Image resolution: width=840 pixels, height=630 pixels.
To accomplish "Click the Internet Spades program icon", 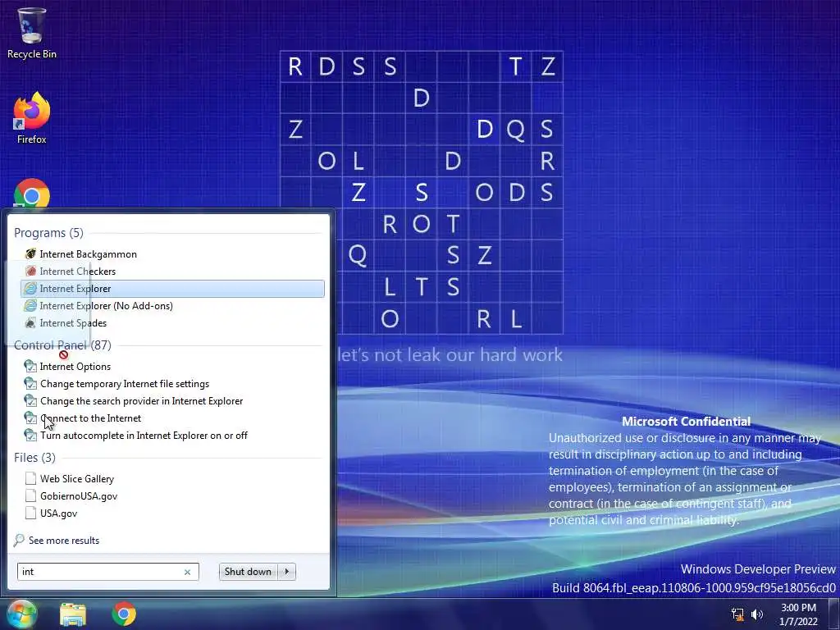I will pos(30,322).
